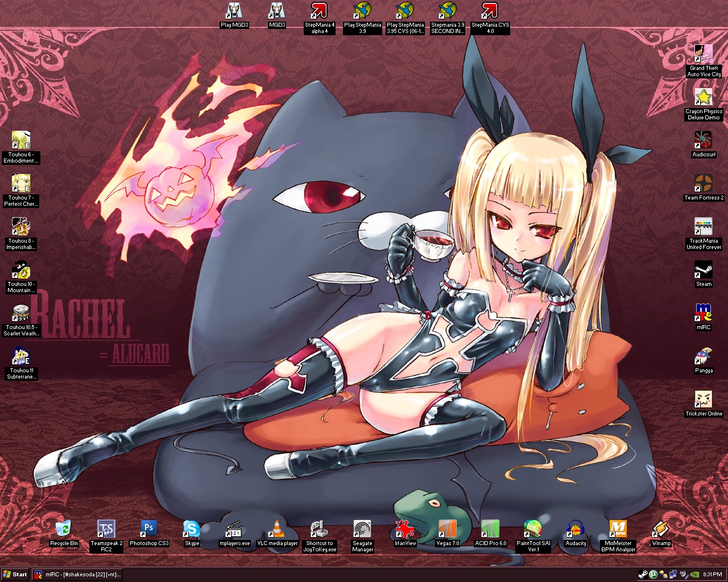728x582 pixels.
Task: Select the MixMeister BPM Analyzer icon
Action: [x=618, y=529]
